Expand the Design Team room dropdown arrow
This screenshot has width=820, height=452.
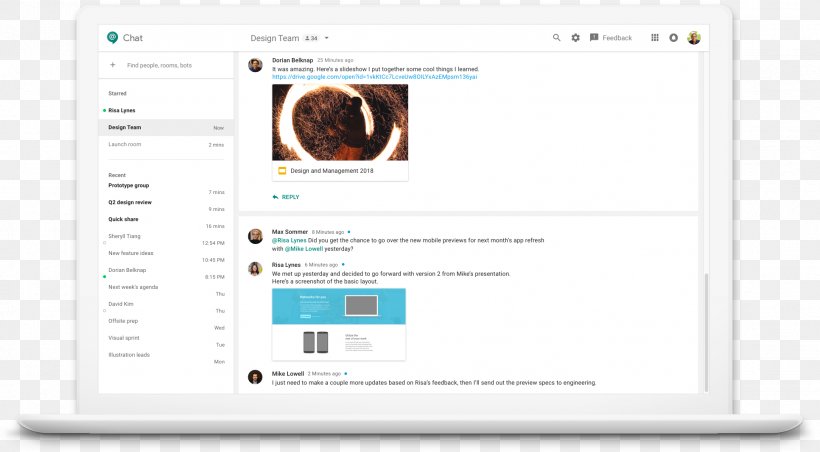tap(326, 38)
